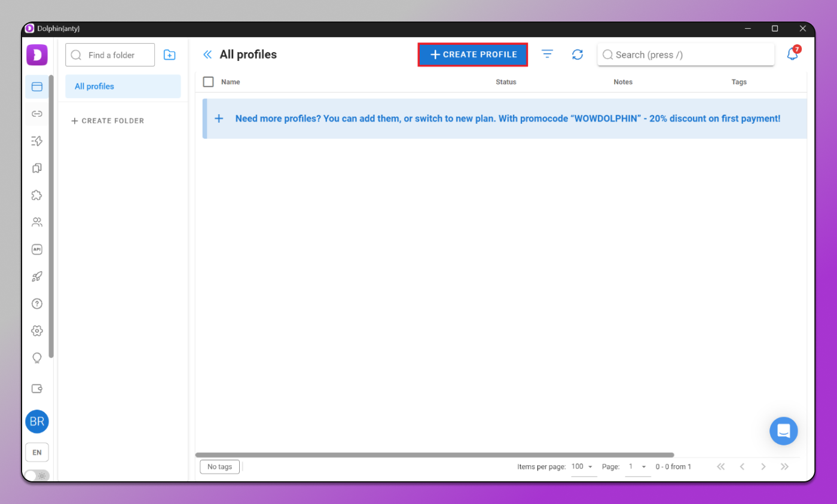Viewport: 837px width, 504px height.
Task: Click the All profiles page heading
Action: pos(248,54)
